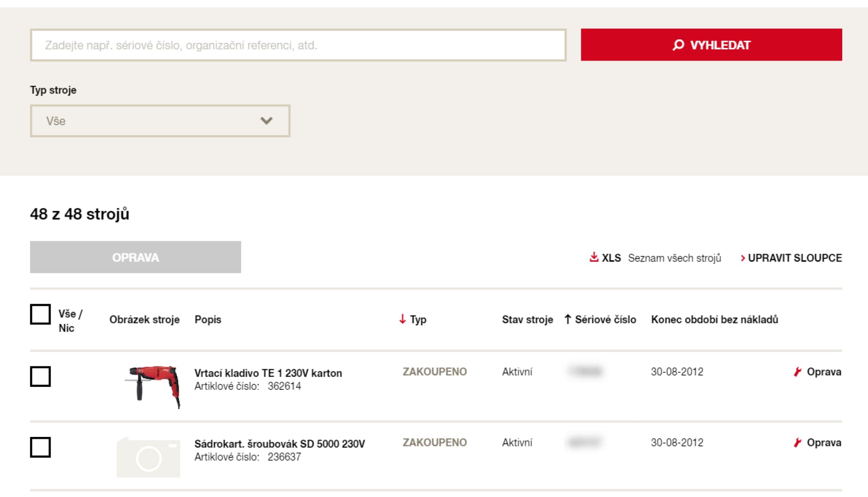Viewport: 868px width, 497px height.
Task: Click the red down-arrow sort icon by Typ
Action: click(402, 319)
